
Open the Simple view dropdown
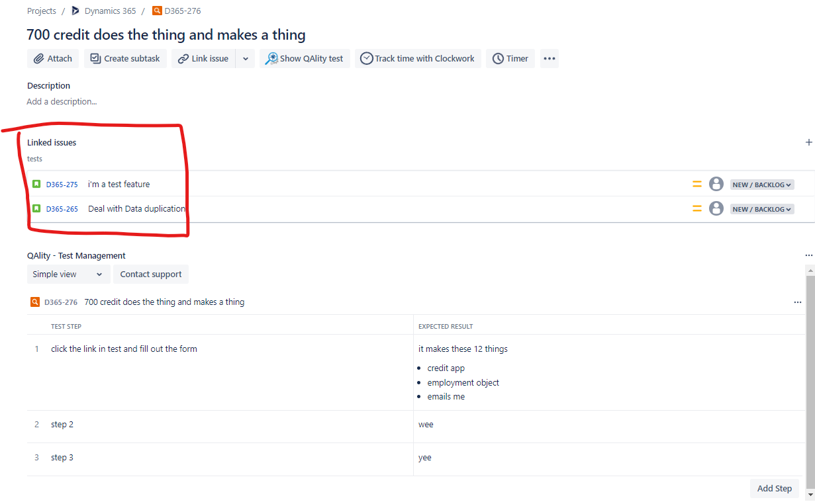[x=68, y=274]
